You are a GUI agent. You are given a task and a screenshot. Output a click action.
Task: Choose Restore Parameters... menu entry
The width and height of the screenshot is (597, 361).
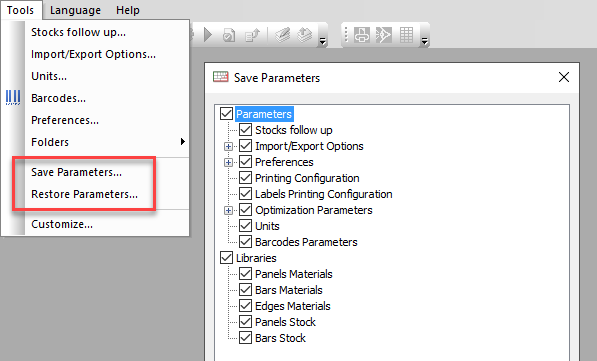pyautogui.click(x=85, y=194)
